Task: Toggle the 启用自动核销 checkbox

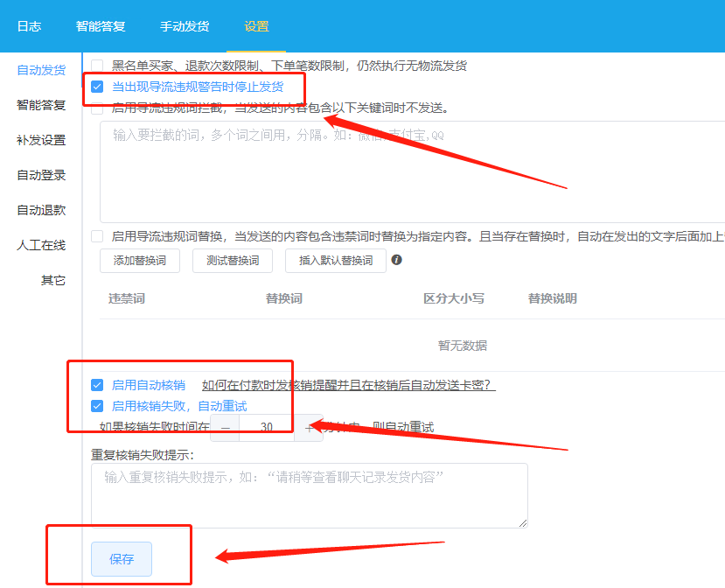Action: pyautogui.click(x=97, y=385)
